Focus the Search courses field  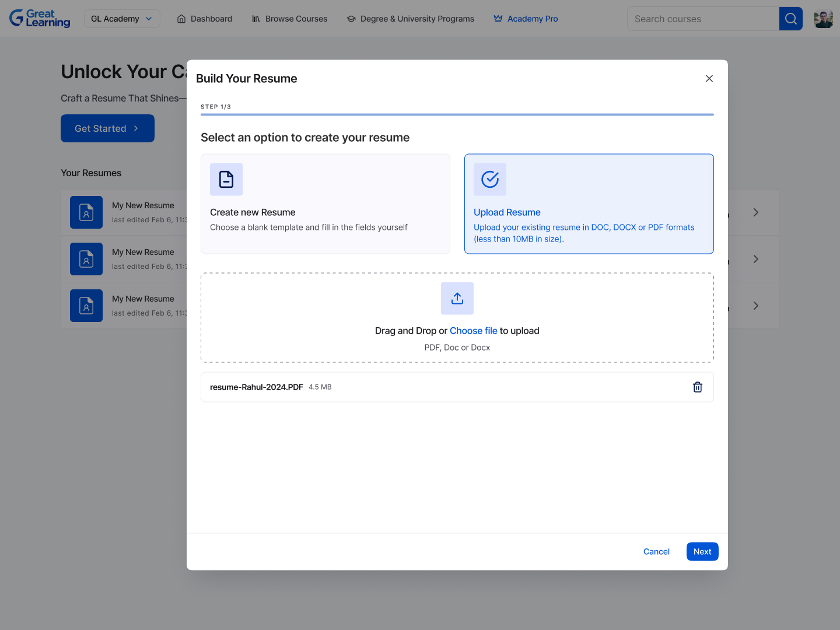pyautogui.click(x=703, y=19)
